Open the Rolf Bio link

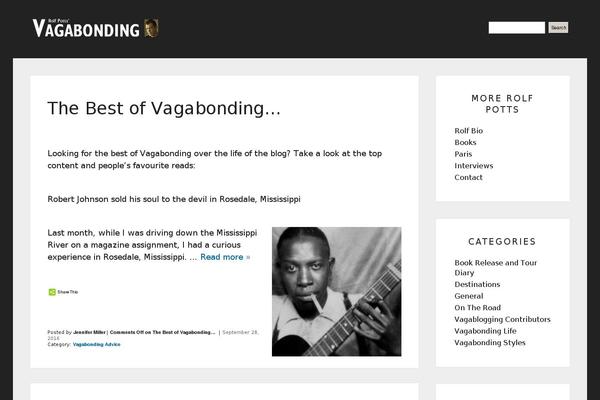tap(468, 131)
